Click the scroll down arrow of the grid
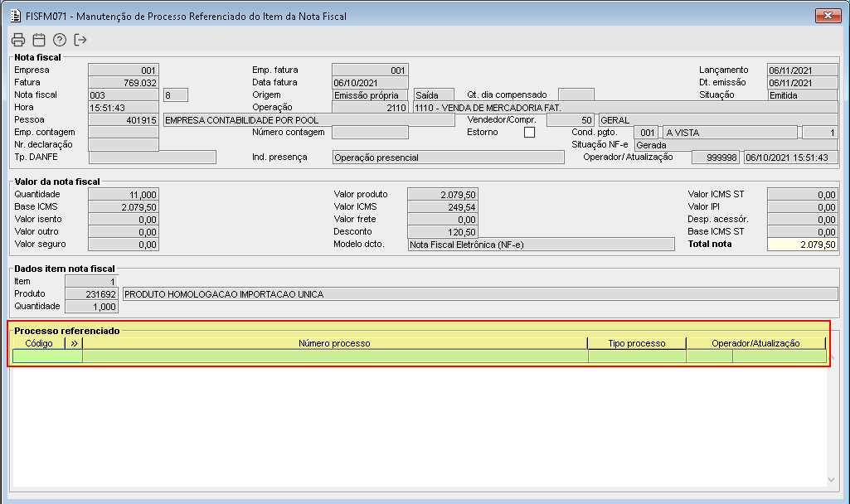 click(832, 480)
